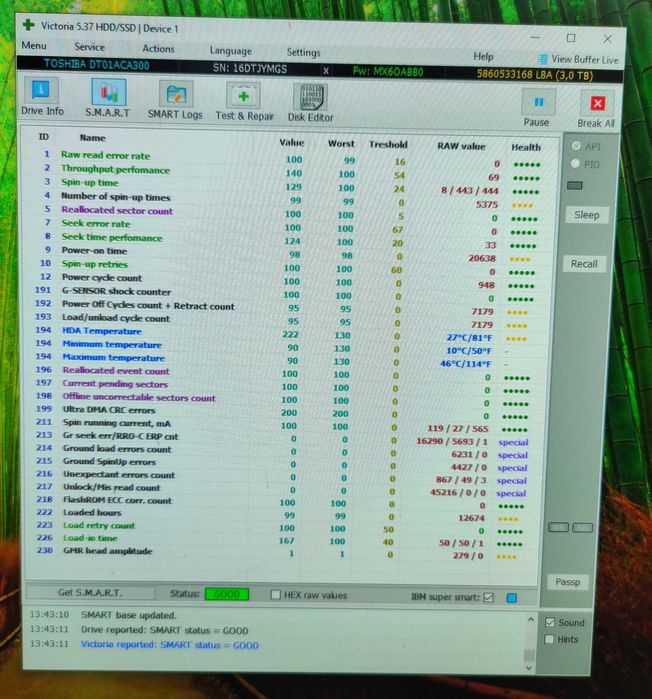
Task: Click the Passp button
Action: point(567,582)
